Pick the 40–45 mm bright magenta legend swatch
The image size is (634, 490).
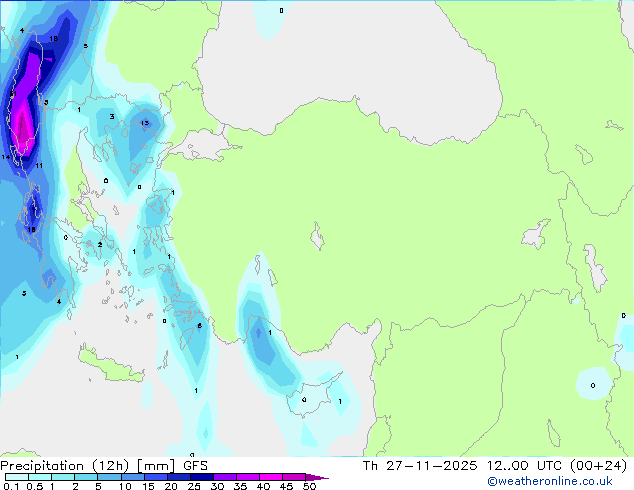(x=271, y=477)
